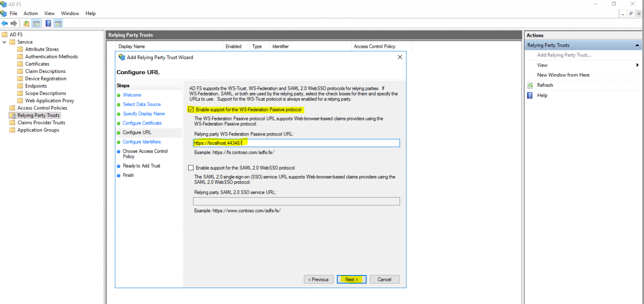Uncheck Enable support for WS-Federation Passive protocol
The image size is (644, 304).
[x=191, y=109]
